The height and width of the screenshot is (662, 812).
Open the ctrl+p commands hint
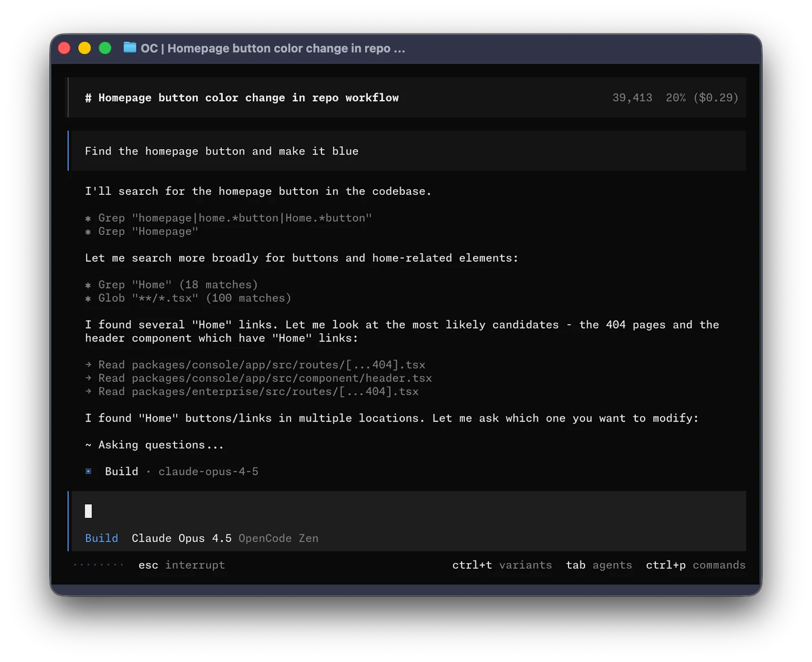coord(696,565)
